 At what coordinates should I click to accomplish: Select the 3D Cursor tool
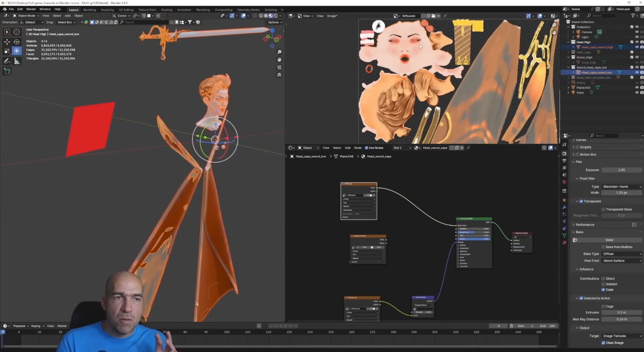(17, 32)
